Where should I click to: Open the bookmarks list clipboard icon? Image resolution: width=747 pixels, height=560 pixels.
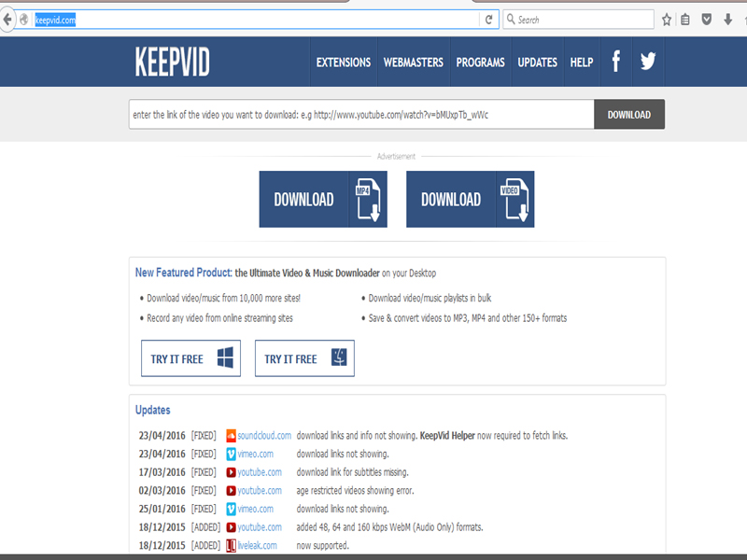pos(685,20)
